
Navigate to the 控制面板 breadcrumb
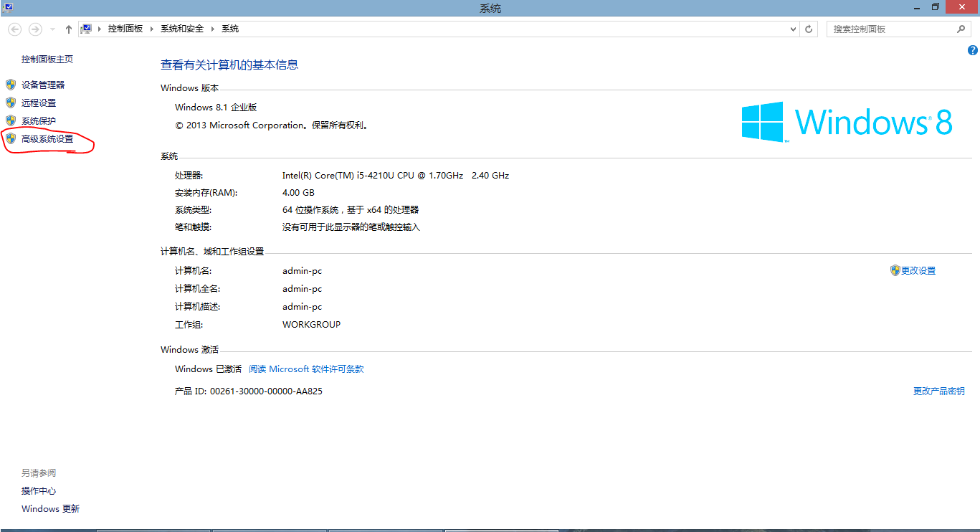coord(125,29)
